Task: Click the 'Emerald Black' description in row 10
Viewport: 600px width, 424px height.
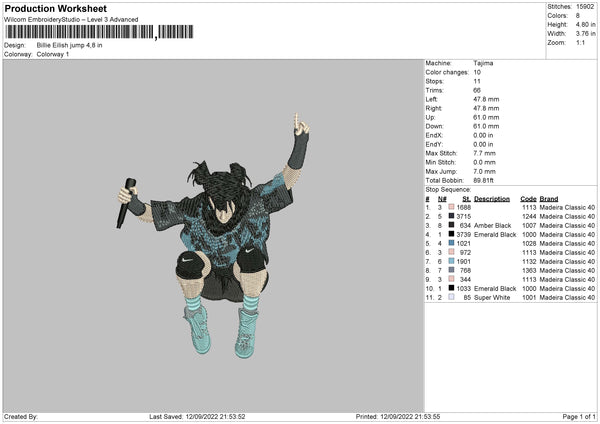Action: pyautogui.click(x=495, y=289)
